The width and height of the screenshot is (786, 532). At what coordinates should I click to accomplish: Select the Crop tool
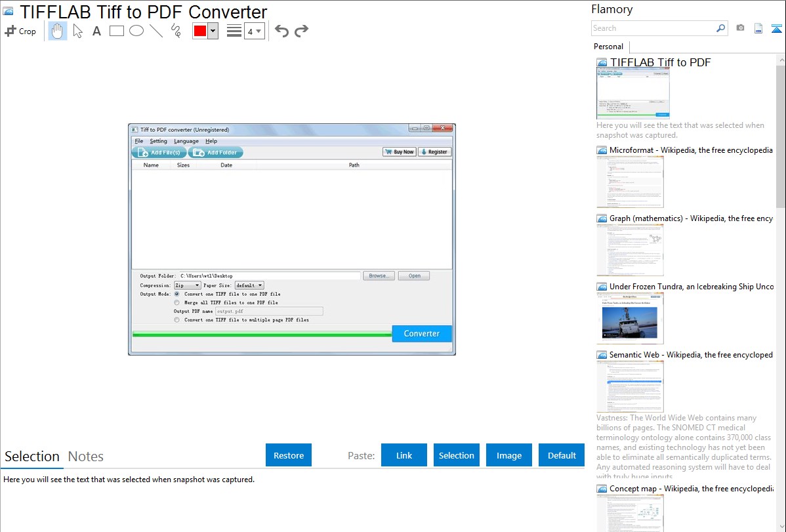coord(20,31)
